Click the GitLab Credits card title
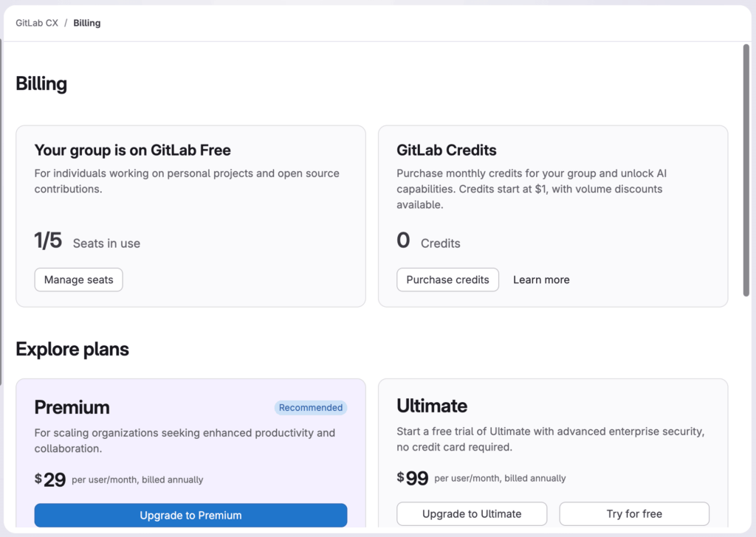Screen dimensions: 756x537 pos(447,150)
